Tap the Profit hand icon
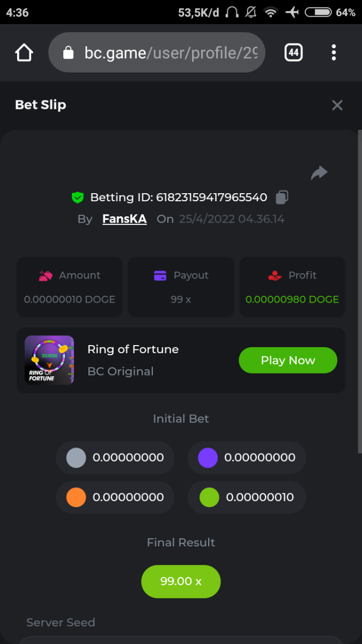Image resolution: width=362 pixels, height=644 pixels. [x=275, y=275]
